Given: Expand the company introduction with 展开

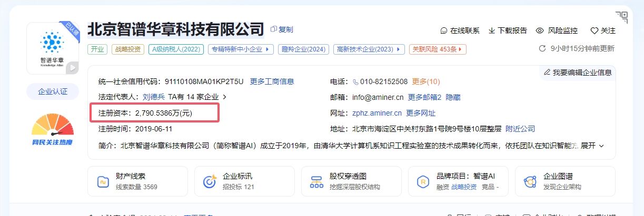Looking at the screenshot, I should tap(592, 145).
